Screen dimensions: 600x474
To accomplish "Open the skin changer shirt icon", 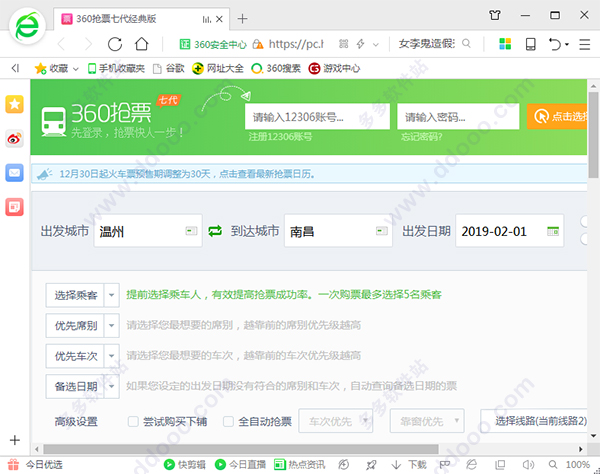I will [x=495, y=15].
